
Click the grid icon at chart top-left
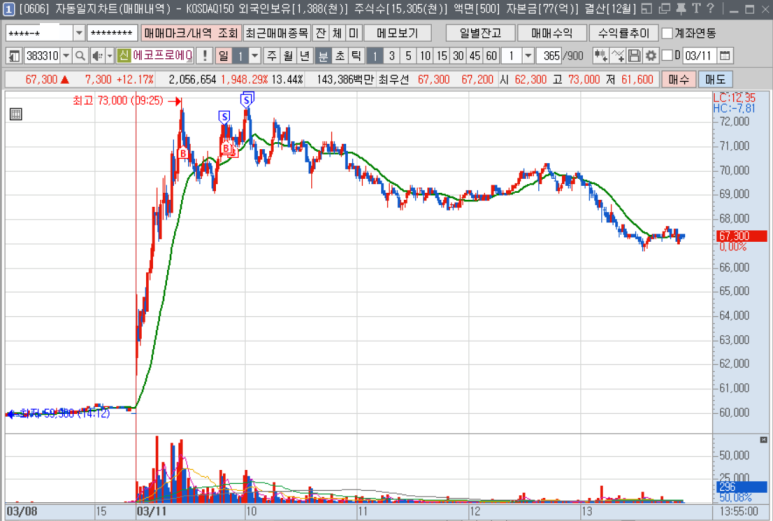coord(15,114)
